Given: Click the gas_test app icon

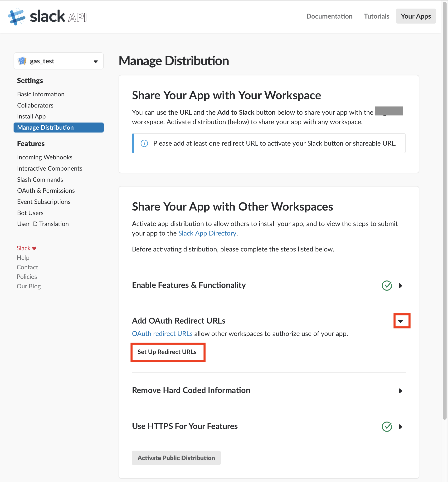Looking at the screenshot, I should 22,61.
